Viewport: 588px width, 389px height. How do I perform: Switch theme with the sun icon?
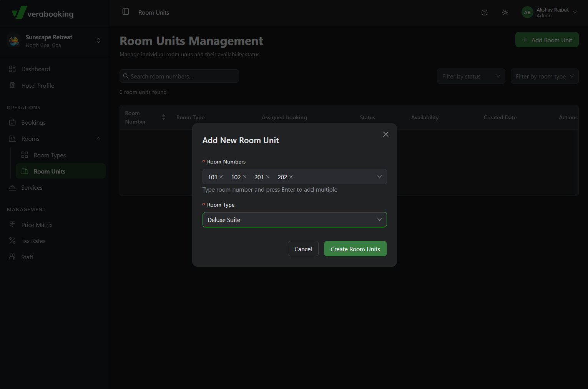[x=505, y=13]
